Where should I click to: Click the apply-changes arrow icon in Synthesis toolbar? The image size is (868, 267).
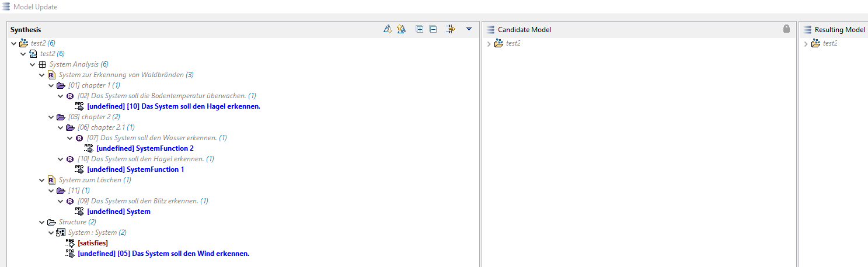[450, 29]
